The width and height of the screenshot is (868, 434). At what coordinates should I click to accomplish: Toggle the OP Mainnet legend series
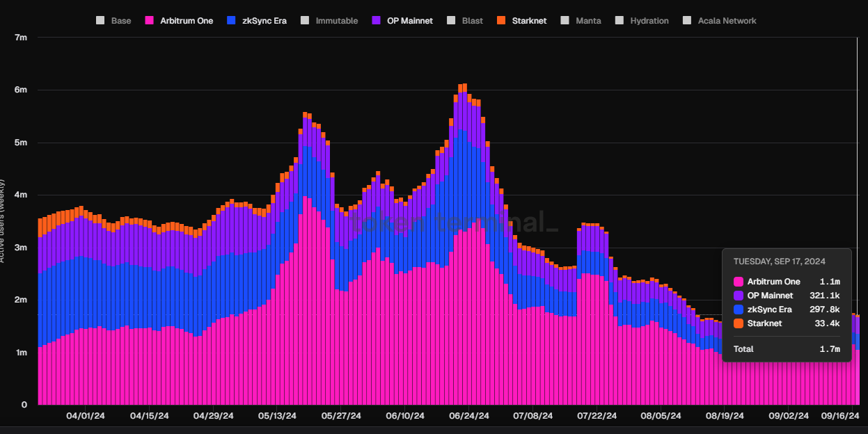402,21
